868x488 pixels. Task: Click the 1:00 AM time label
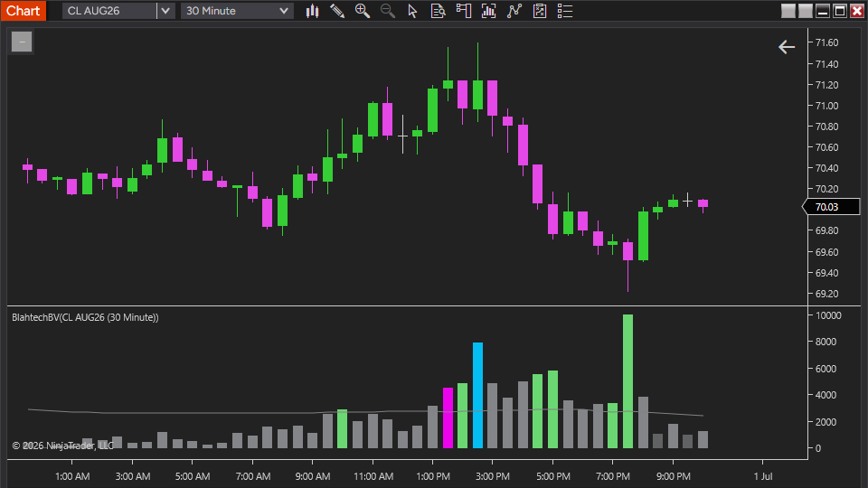click(x=72, y=476)
